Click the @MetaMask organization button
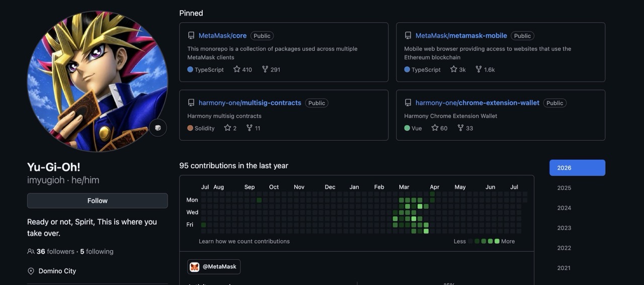The height and width of the screenshot is (285, 644). [214, 267]
